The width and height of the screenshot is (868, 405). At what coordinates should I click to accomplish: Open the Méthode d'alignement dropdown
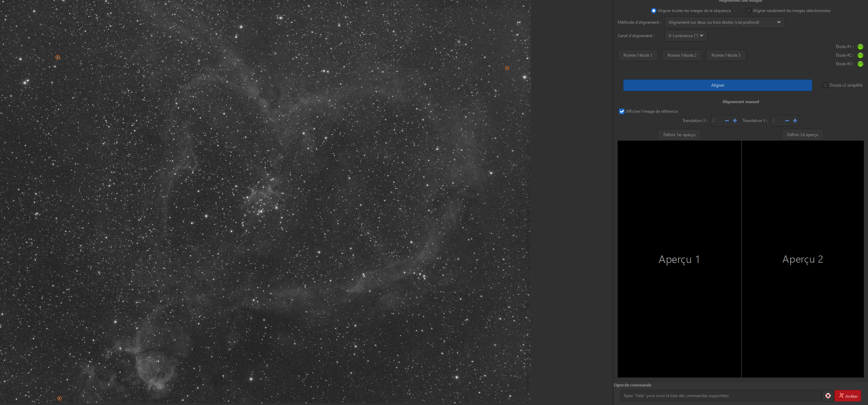724,22
